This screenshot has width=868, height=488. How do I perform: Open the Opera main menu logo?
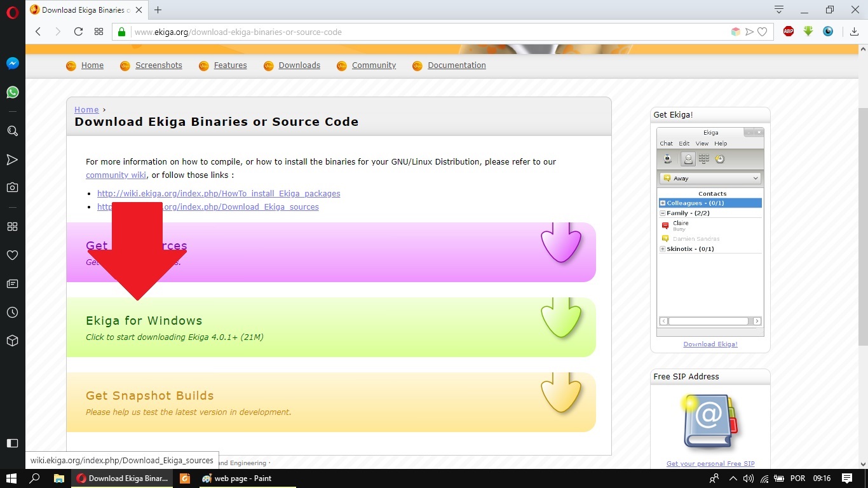(x=13, y=11)
